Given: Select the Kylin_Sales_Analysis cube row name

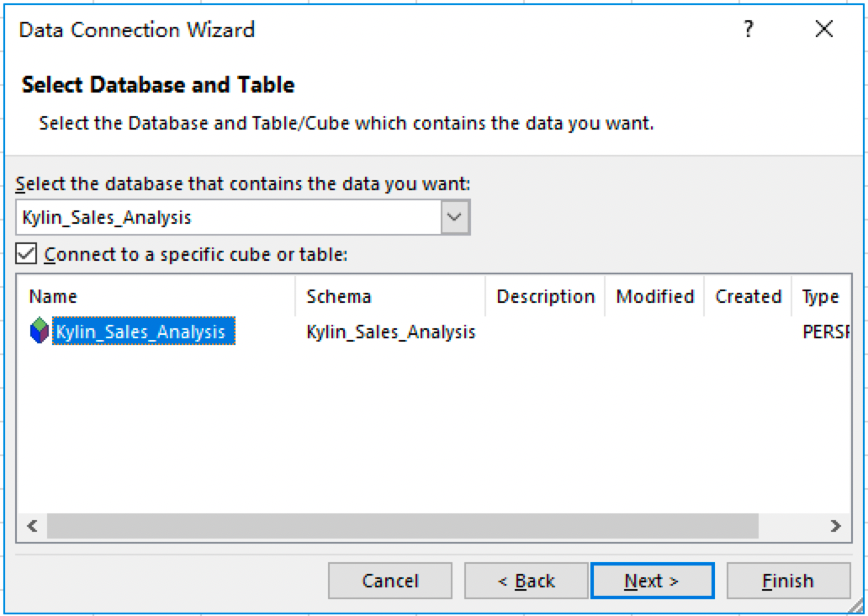Looking at the screenshot, I should (140, 332).
